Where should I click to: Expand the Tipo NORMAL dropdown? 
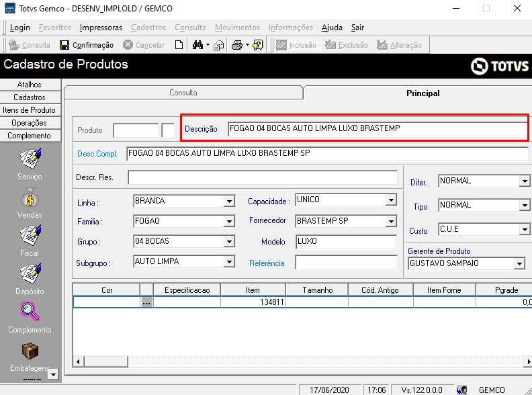(x=525, y=205)
